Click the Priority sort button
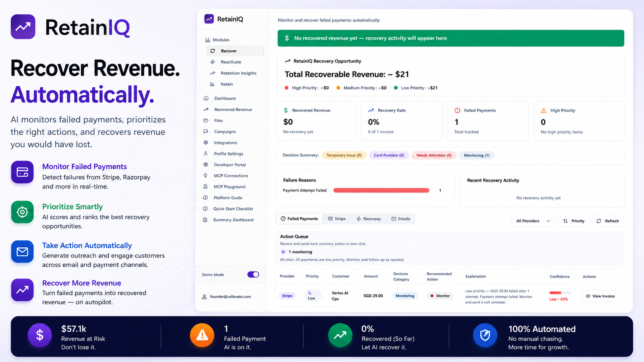 (x=574, y=221)
